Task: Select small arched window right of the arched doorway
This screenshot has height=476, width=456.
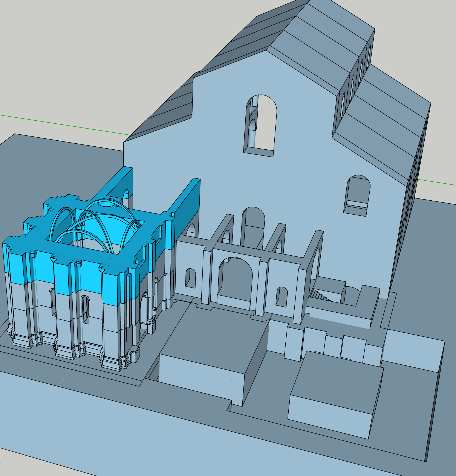Action: 282,297
